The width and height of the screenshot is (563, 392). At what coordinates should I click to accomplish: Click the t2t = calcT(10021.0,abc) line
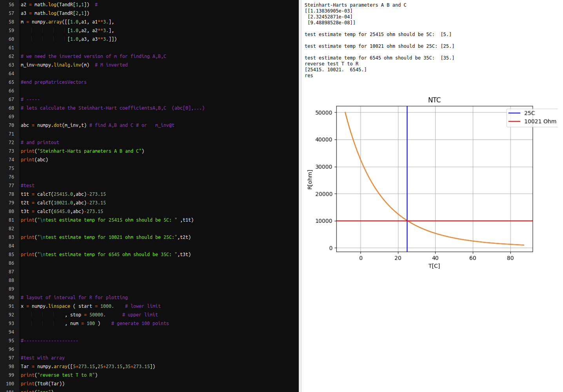pyautogui.click(x=63, y=203)
